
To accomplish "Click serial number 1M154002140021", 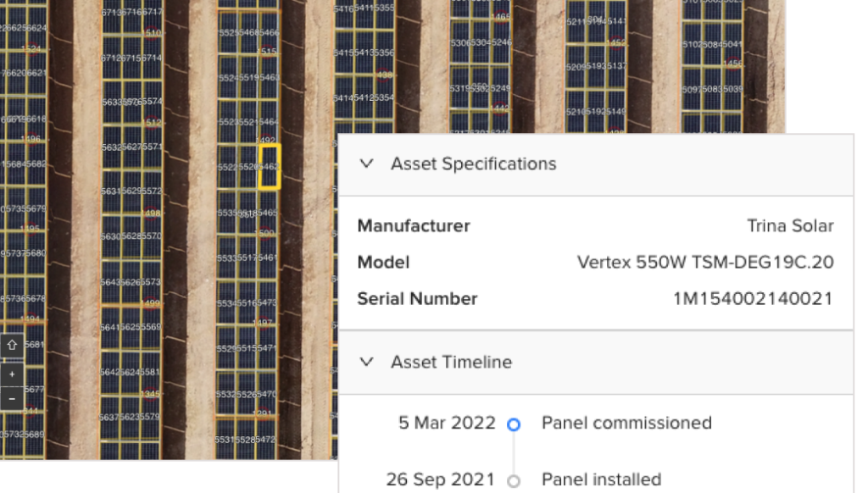I will click(753, 298).
